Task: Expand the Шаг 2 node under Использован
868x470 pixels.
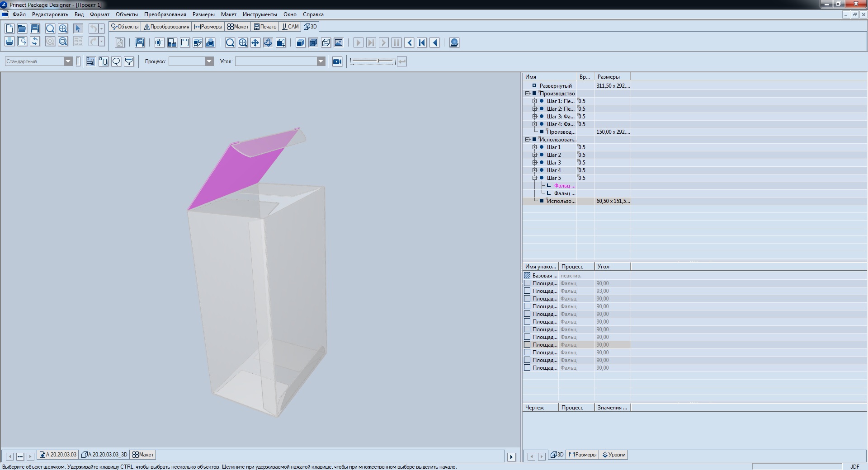Action: tap(534, 155)
